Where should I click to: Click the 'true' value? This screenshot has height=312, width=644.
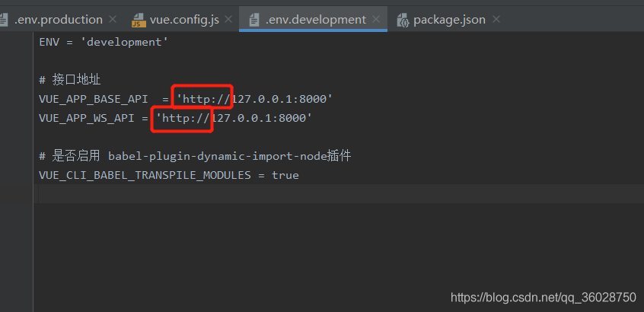(285, 175)
